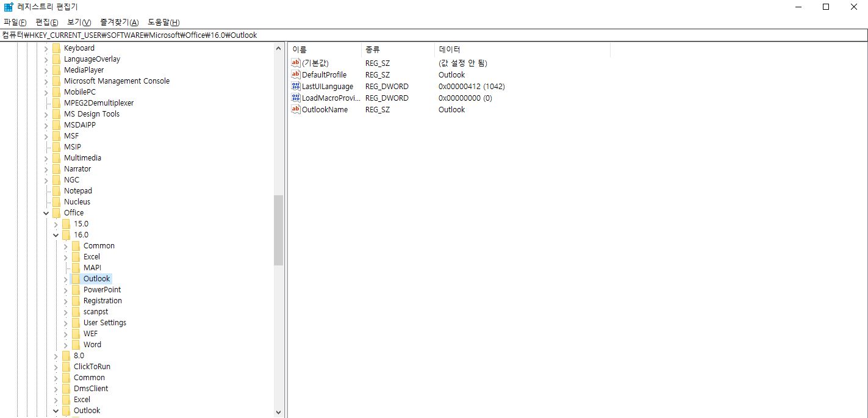The image size is (868, 418).
Task: Click the DefaultProfile string value icon
Action: (x=296, y=74)
